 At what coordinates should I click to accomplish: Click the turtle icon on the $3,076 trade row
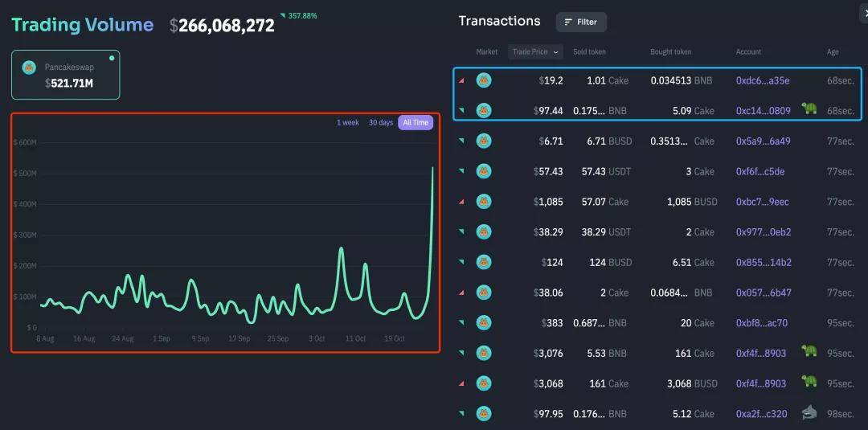[809, 351]
